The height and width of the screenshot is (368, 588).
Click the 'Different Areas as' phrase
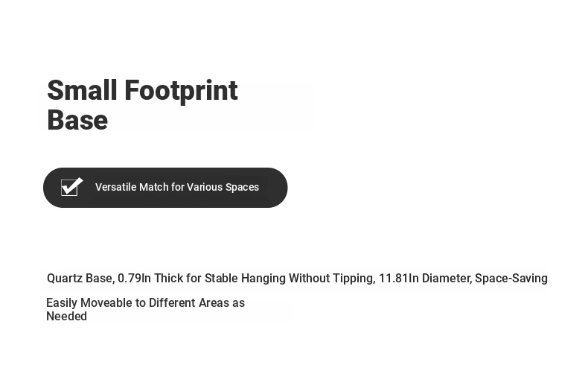[x=197, y=302]
